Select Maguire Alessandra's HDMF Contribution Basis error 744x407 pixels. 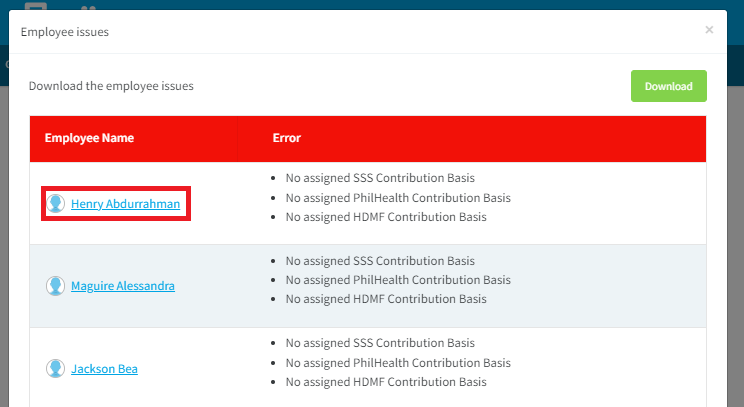(386, 299)
